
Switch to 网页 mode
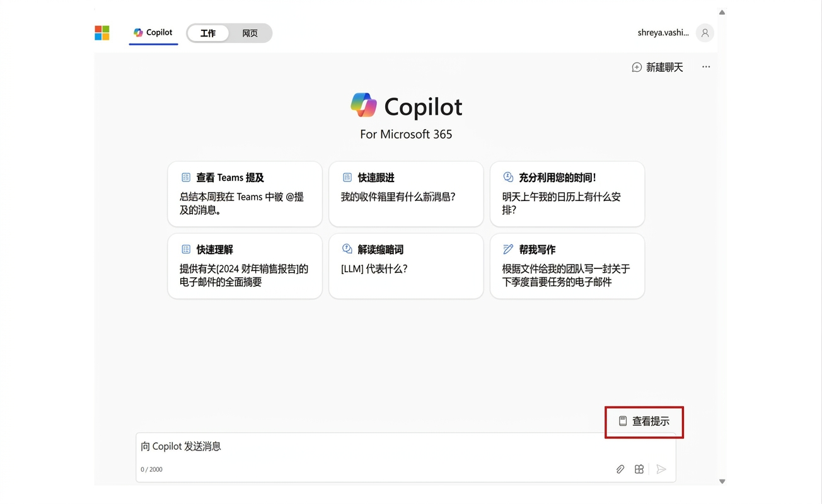pyautogui.click(x=250, y=33)
